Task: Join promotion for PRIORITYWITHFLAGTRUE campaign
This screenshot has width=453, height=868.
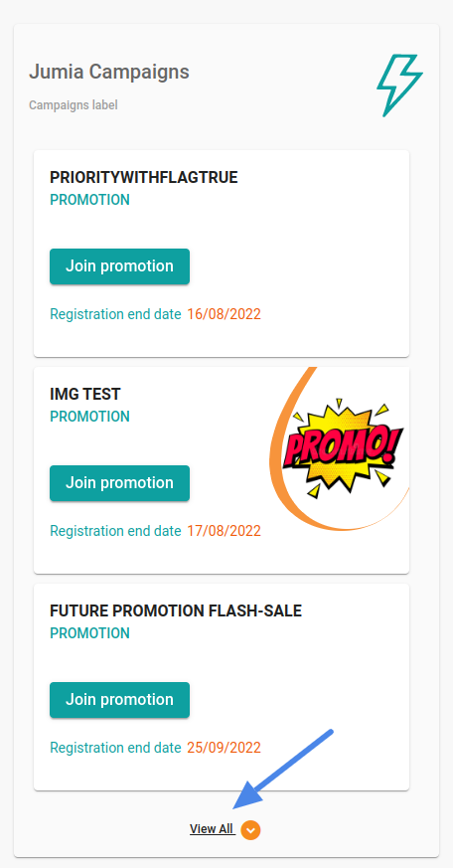Action: [x=119, y=266]
